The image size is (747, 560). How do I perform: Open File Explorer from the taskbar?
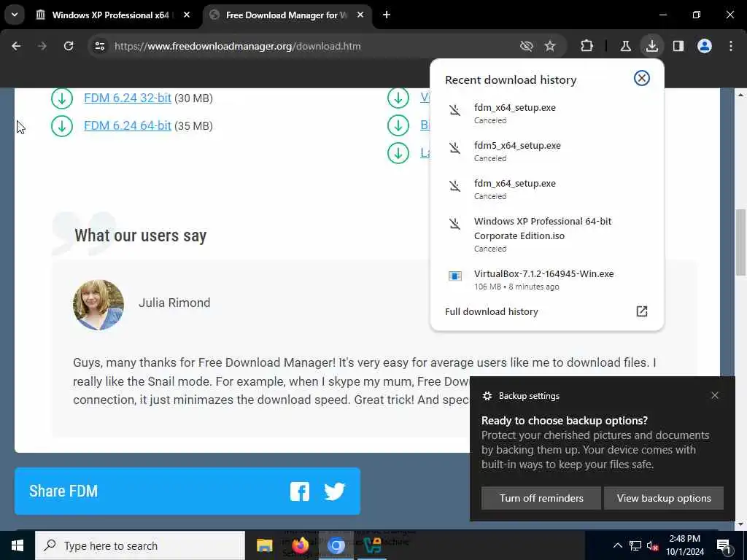coord(264,545)
